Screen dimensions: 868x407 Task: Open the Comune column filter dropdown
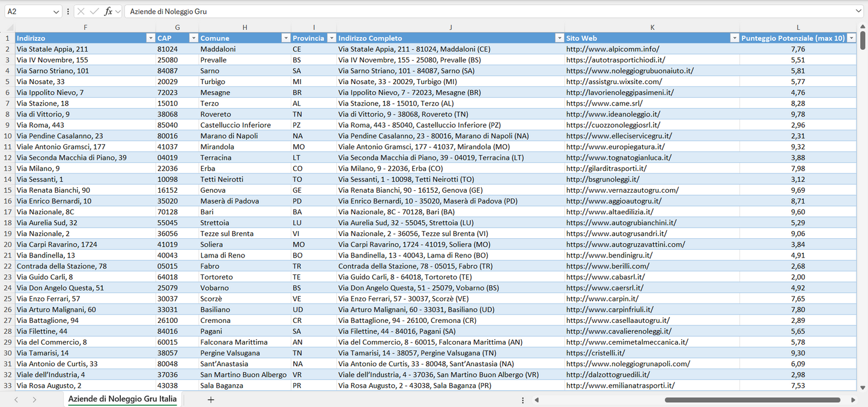coord(286,38)
